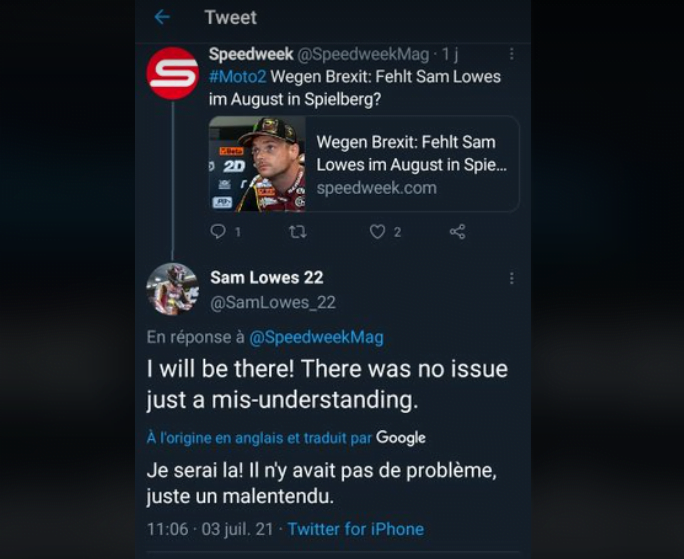This screenshot has width=684, height=559.
Task: Click the tweet timestamp 11:06 · 03 juil. 21
Action: 210,529
